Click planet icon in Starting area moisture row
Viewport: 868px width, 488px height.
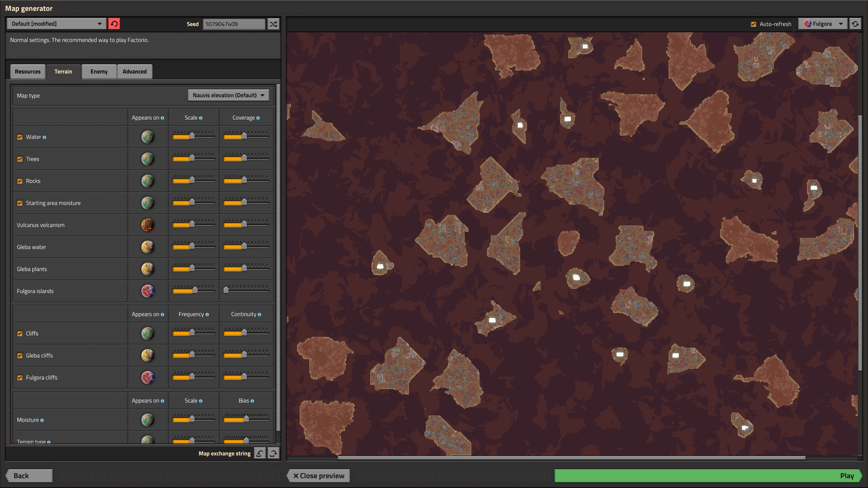coord(147,203)
